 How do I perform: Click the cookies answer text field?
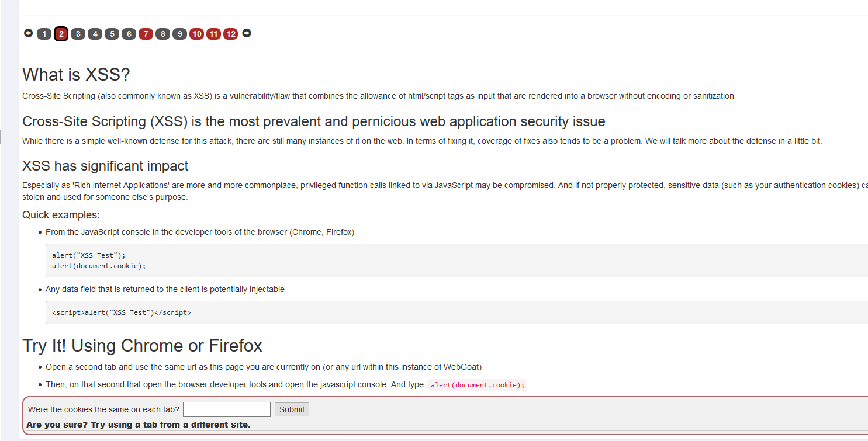click(x=227, y=409)
